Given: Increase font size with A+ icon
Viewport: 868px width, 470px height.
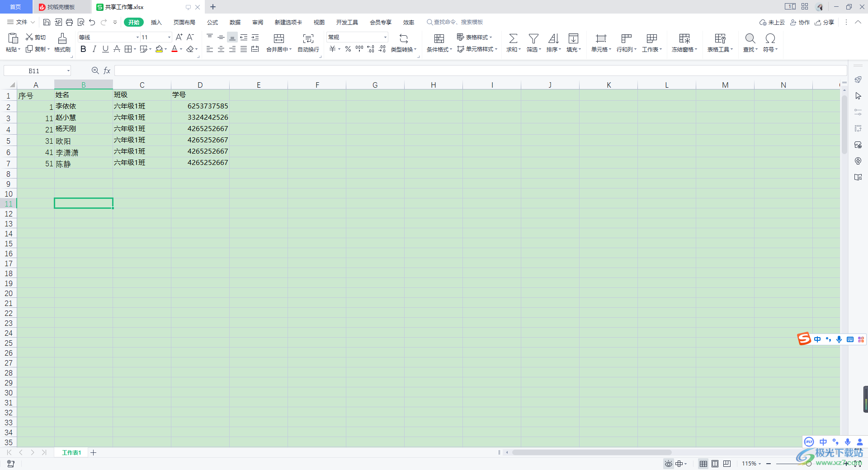Looking at the screenshot, I should click(x=179, y=37).
